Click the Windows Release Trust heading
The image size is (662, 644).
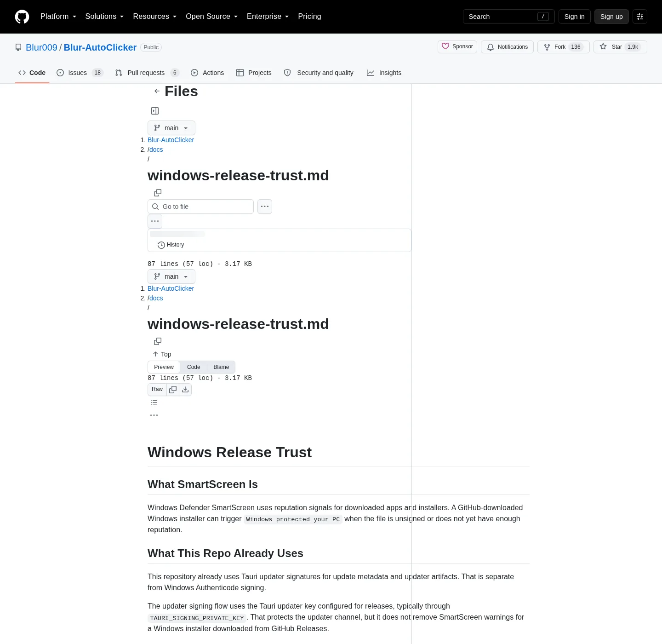pyautogui.click(x=229, y=452)
